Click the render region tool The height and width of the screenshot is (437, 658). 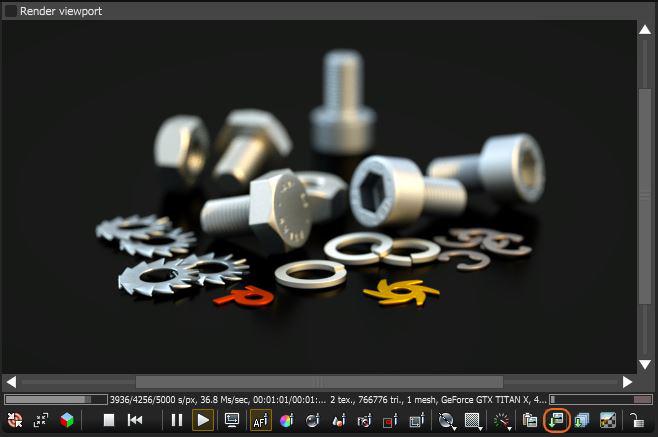391,421
